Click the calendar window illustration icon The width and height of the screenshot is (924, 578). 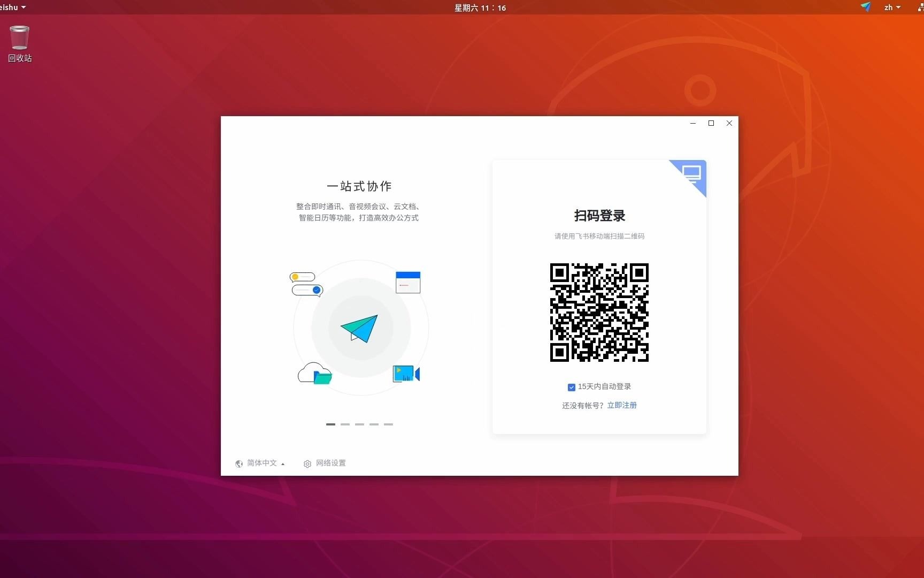pyautogui.click(x=408, y=282)
